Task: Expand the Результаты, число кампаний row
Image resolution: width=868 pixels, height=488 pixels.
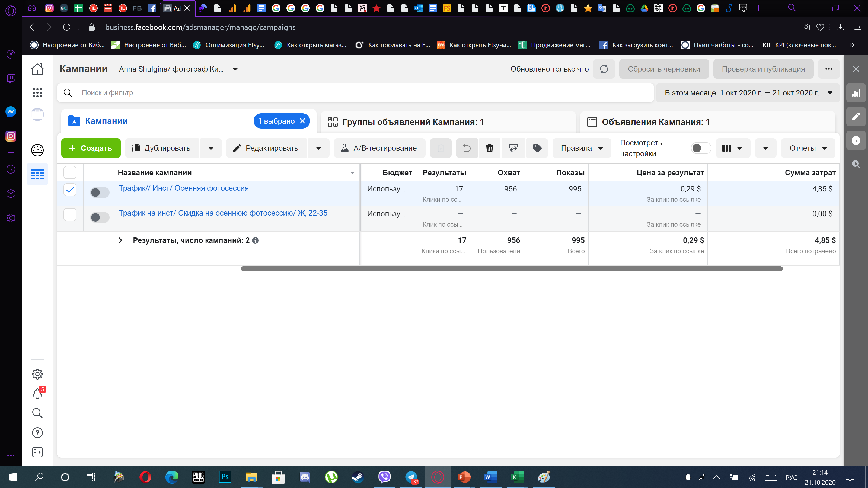Action: (x=120, y=240)
